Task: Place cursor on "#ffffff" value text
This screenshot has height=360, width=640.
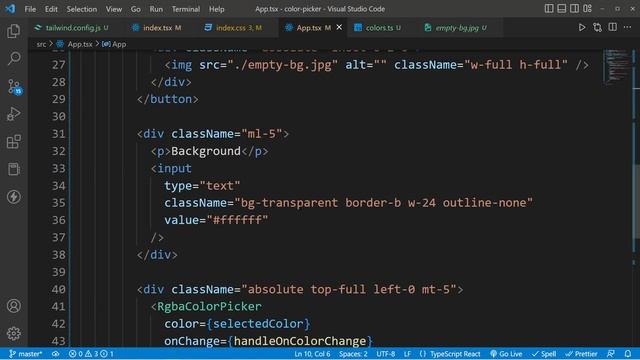Action: (237, 220)
